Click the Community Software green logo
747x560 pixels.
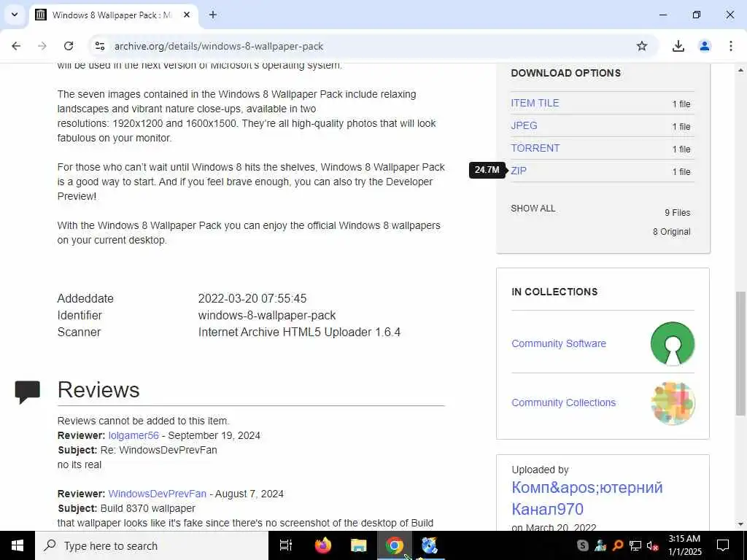point(672,344)
